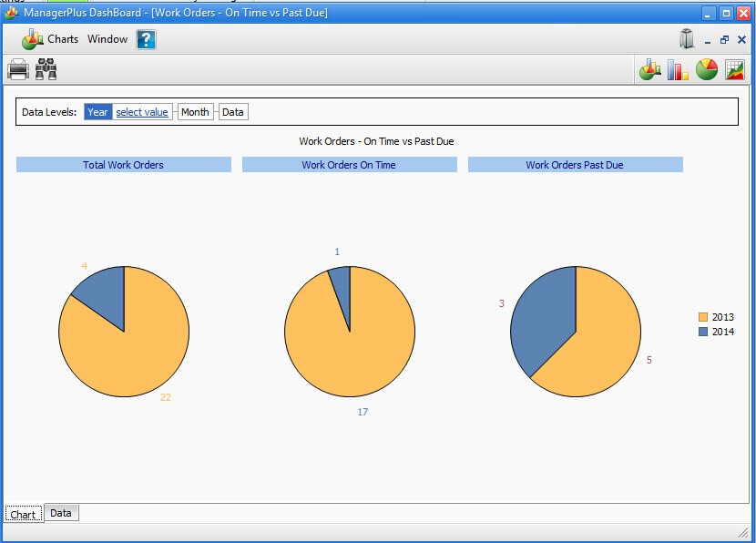Viewport: 756px width, 543px height.
Task: Click the 2013 orange legend swatch
Action: coord(702,317)
